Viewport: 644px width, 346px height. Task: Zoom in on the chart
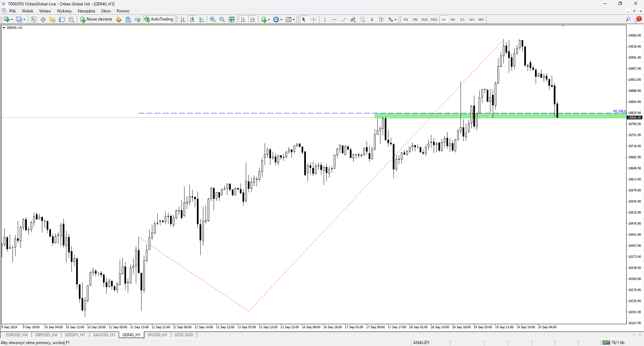point(213,19)
